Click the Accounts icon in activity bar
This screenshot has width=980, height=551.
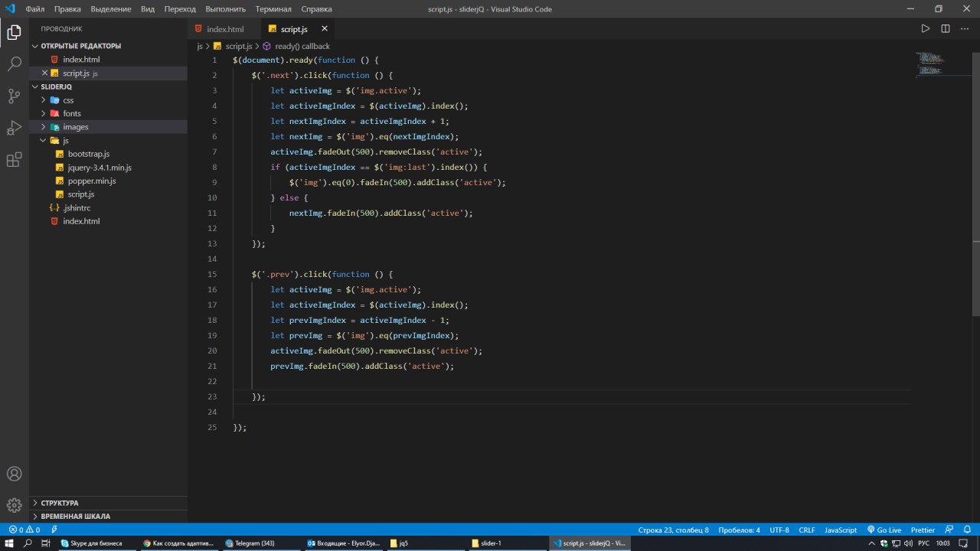[x=14, y=474]
